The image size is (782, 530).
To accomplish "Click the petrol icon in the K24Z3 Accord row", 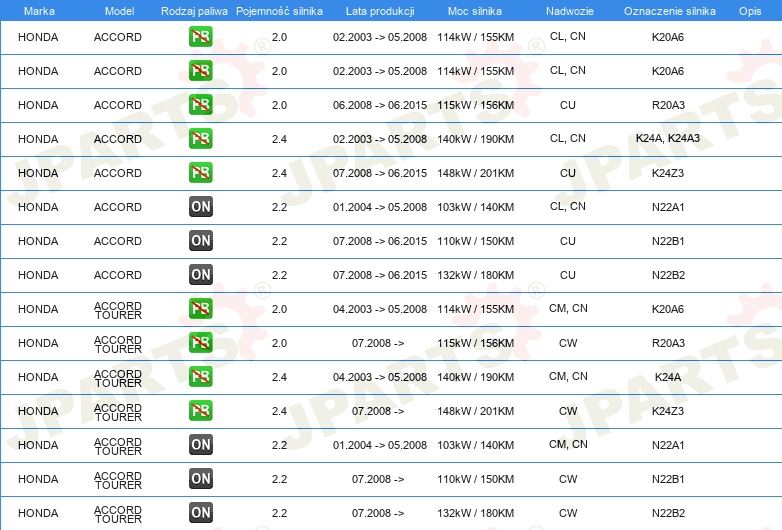I will pos(200,173).
